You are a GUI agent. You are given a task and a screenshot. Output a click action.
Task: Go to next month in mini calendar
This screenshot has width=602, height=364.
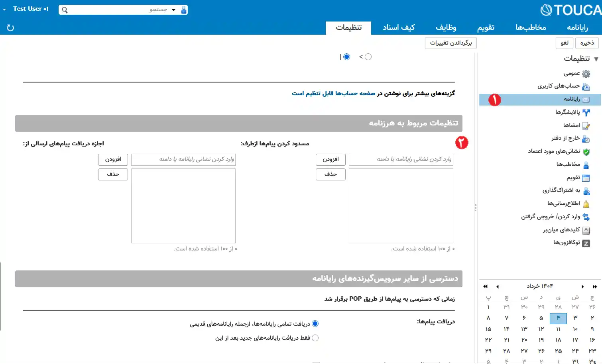(582, 286)
